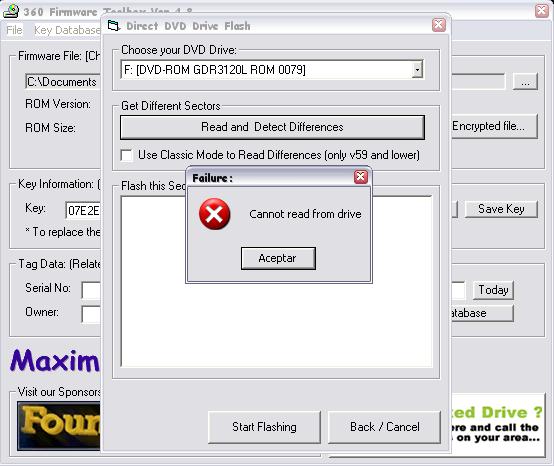Close the 360 Firmware Toolbox main window

pos(542,11)
